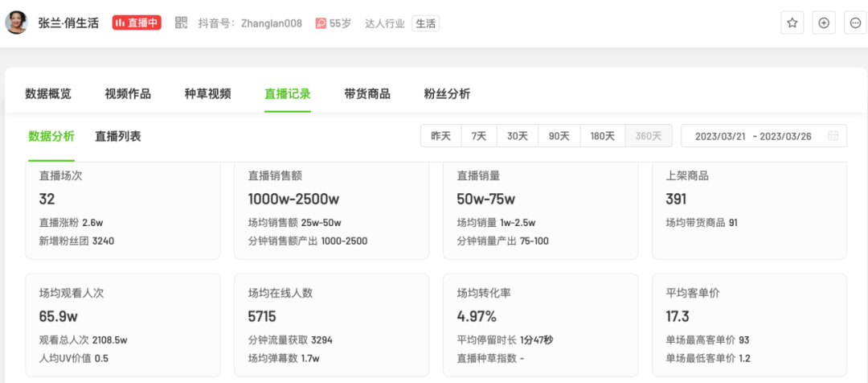Select the 昨天 time range

[x=440, y=136]
